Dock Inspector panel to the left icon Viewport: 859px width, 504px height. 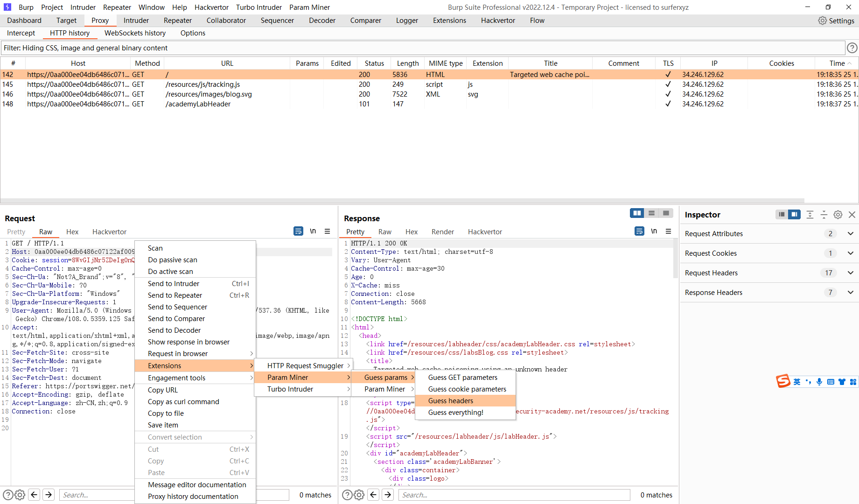(782, 215)
